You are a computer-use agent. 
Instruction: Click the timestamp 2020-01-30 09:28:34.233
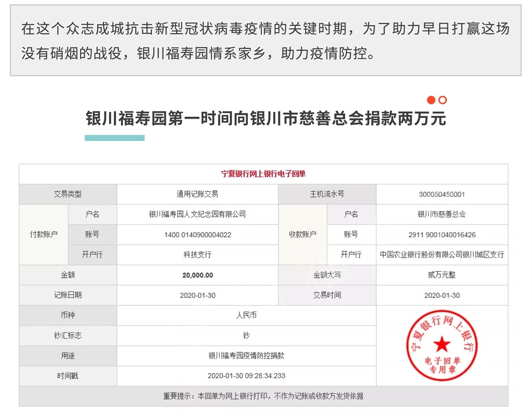(x=246, y=376)
